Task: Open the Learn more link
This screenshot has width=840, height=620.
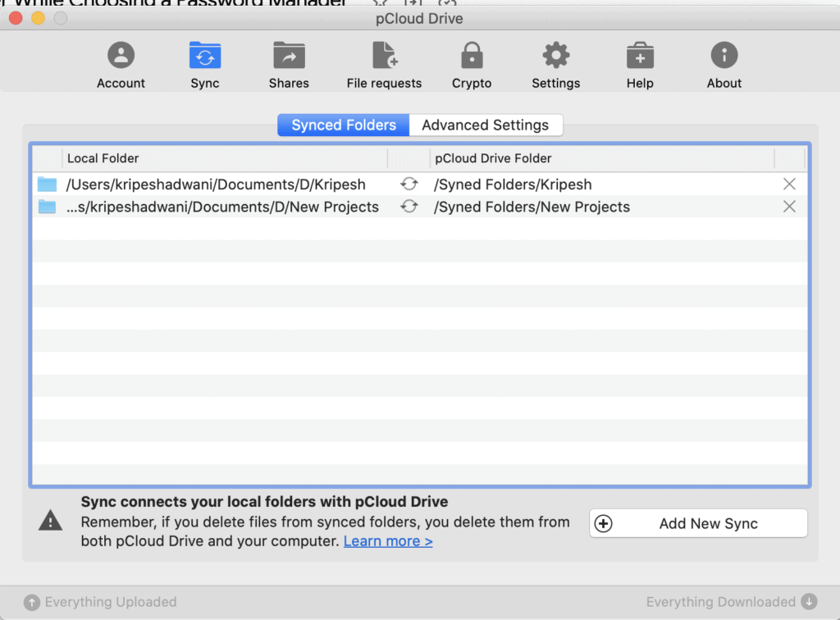Action: point(388,541)
